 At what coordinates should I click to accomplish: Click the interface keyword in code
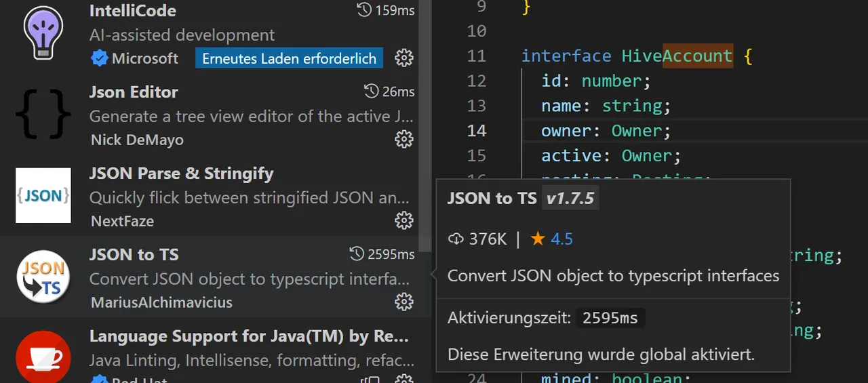[566, 56]
